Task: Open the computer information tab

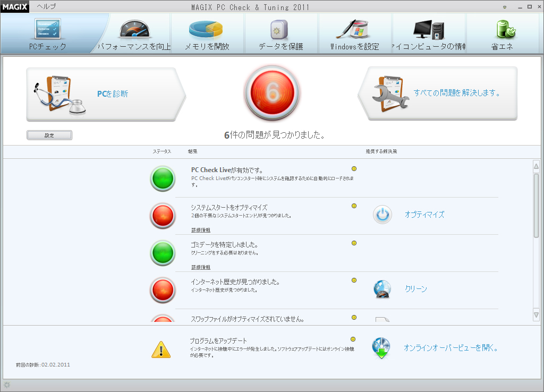Action: (x=429, y=34)
